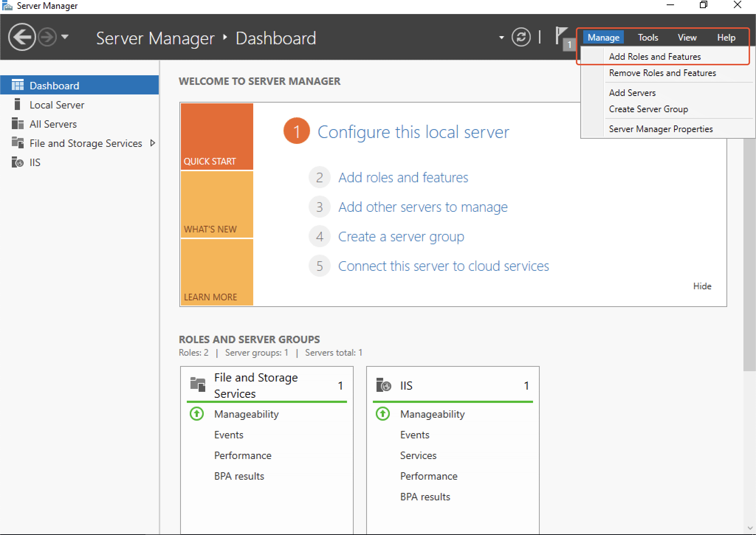This screenshot has width=756, height=535.
Task: Open the View menu
Action: 687,37
